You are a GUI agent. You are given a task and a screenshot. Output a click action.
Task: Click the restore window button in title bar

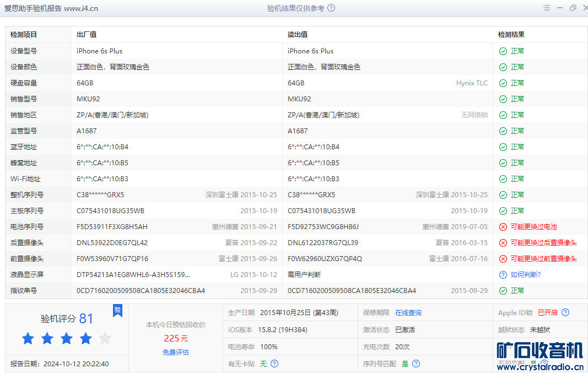coord(573,8)
